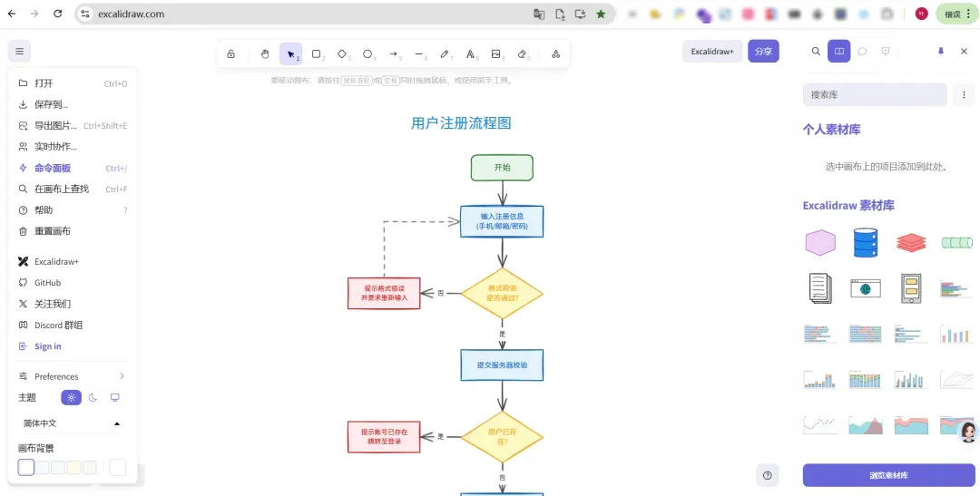Click the 搜索库 library search field
This screenshot has height=496, width=980.
tap(875, 95)
